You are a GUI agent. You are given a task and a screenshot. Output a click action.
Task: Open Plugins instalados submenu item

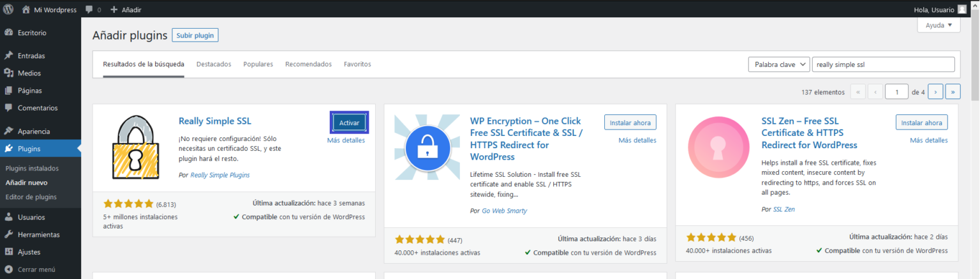(32, 169)
